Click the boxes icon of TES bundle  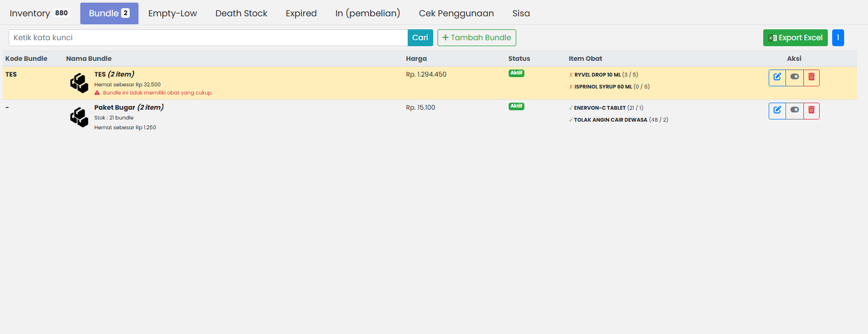coord(79,83)
